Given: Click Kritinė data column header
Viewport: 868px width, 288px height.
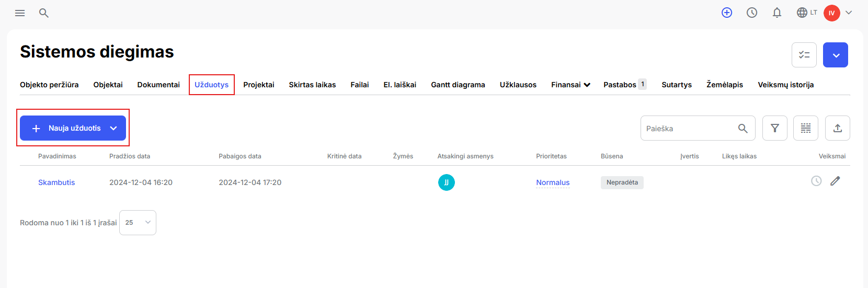Looking at the screenshot, I should [345, 156].
